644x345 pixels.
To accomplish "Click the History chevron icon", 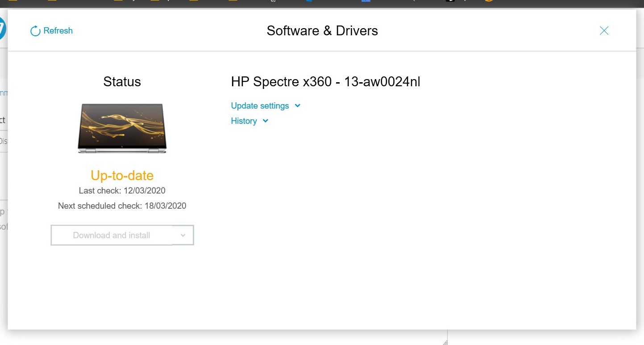I will pyautogui.click(x=265, y=121).
